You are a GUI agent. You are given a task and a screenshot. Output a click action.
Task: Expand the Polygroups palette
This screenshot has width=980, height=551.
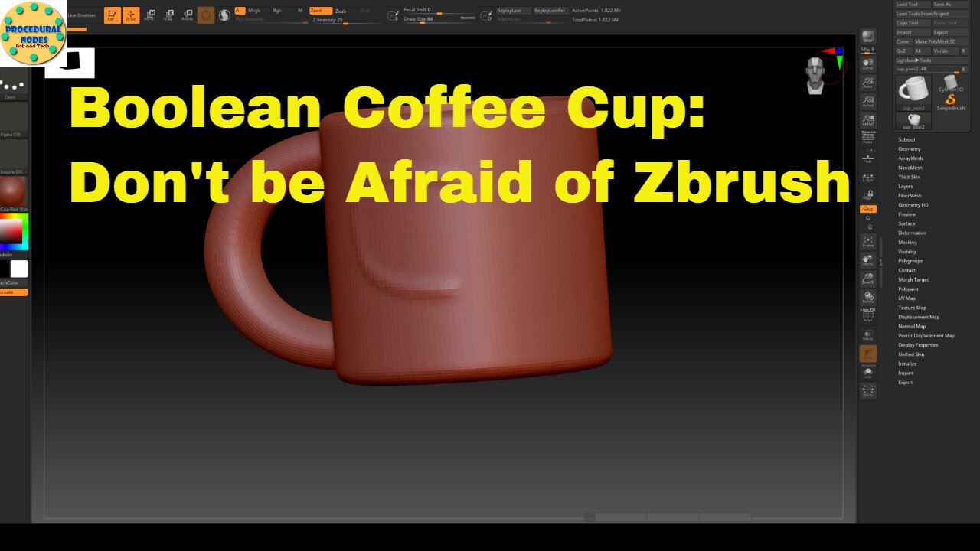pyautogui.click(x=911, y=261)
